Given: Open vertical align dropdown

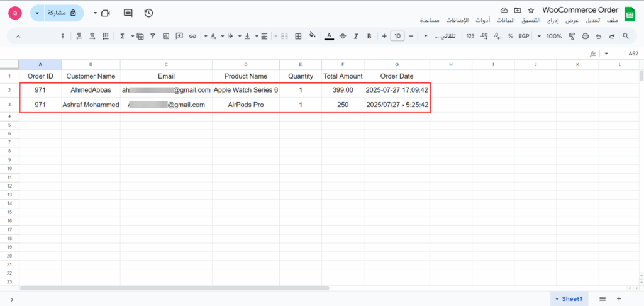Looking at the screenshot, I should (x=245, y=36).
